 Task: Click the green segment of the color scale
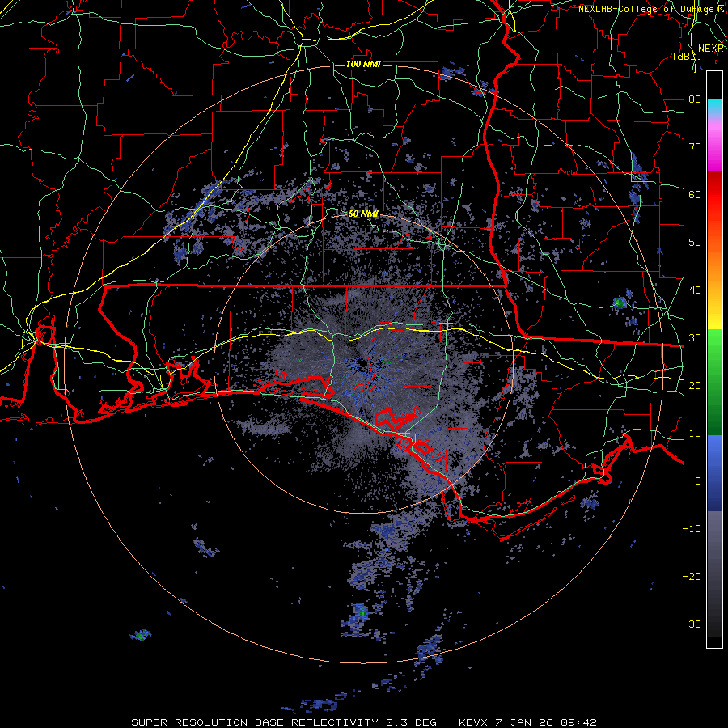coord(714,382)
